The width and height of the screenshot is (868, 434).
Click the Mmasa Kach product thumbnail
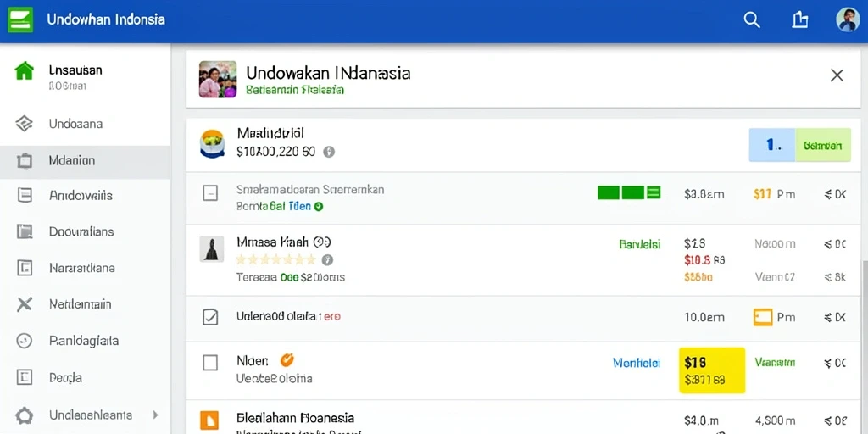point(211,248)
